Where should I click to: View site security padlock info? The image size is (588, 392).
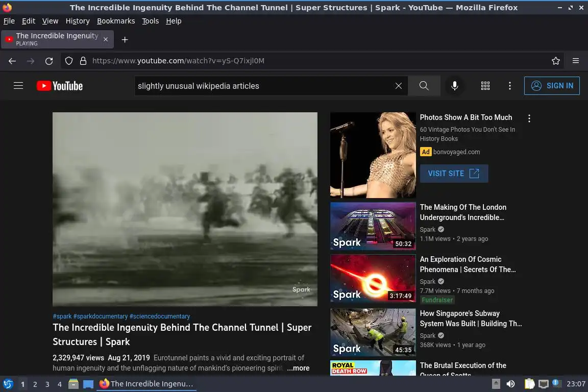point(83,61)
